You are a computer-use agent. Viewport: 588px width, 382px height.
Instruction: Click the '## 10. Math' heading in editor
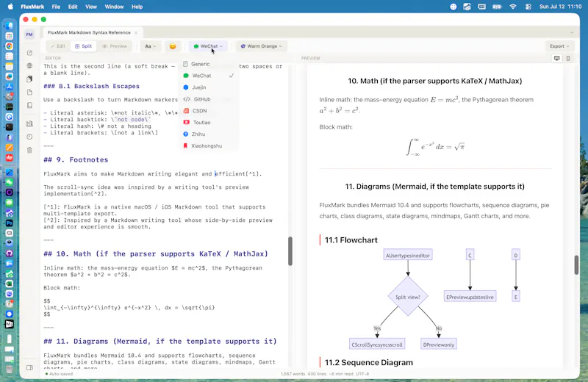tap(156, 254)
